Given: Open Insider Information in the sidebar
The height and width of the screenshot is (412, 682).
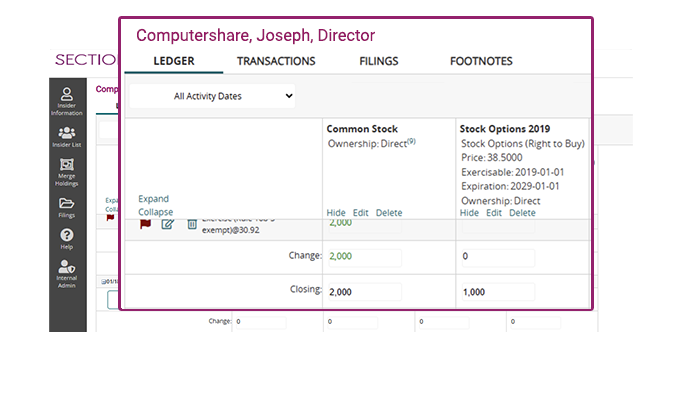Looking at the screenshot, I should click(x=67, y=100).
